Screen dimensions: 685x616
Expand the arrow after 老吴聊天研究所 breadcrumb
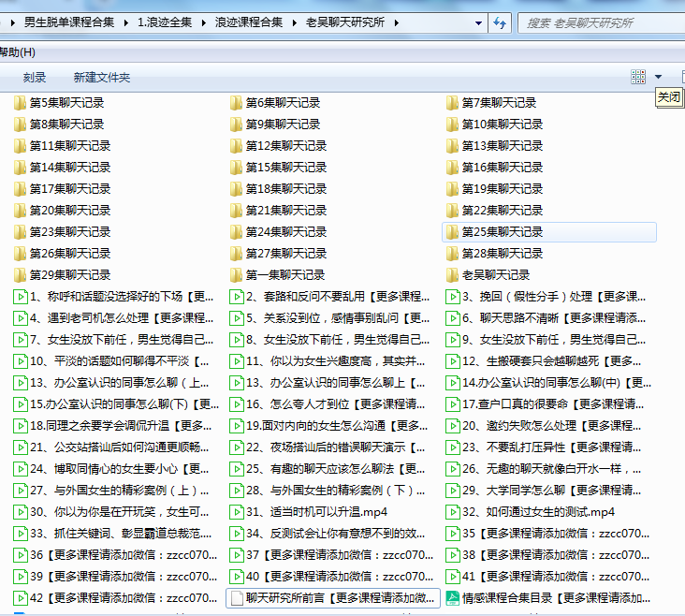click(396, 22)
